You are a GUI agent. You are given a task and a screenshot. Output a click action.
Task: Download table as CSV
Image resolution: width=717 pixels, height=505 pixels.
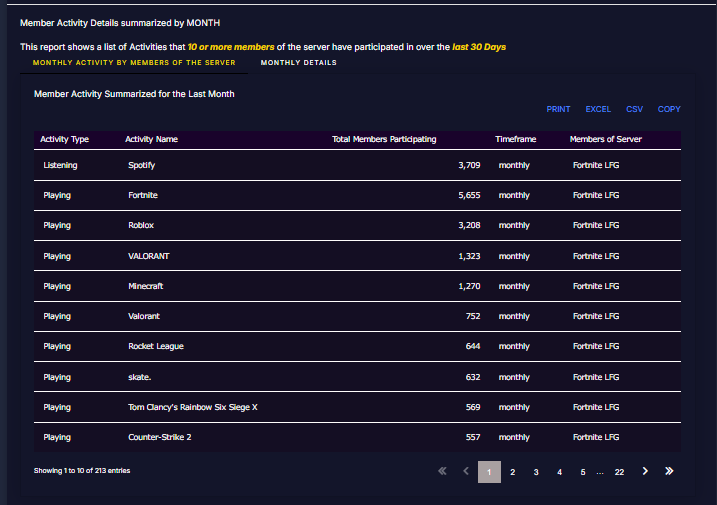(634, 109)
